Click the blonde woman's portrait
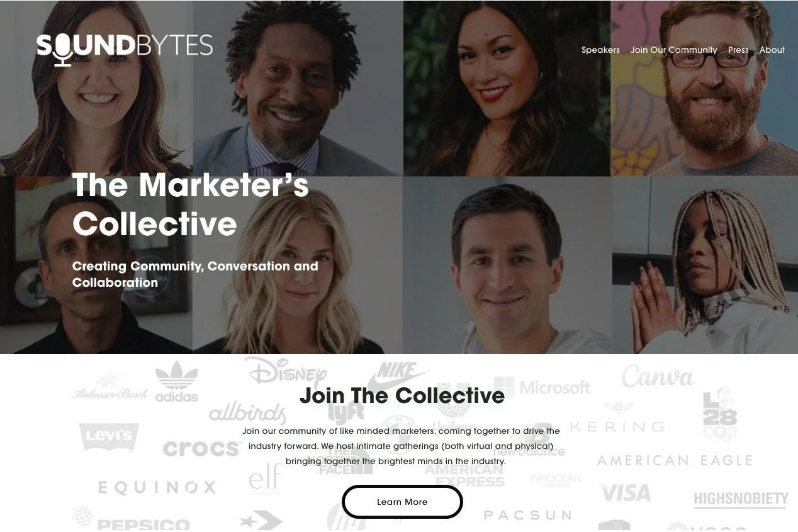Viewport: 798px width, 532px height. coord(298,265)
